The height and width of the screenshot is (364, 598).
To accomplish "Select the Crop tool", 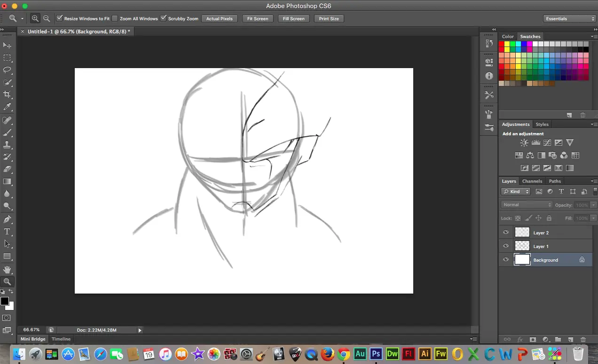I will click(x=8, y=94).
